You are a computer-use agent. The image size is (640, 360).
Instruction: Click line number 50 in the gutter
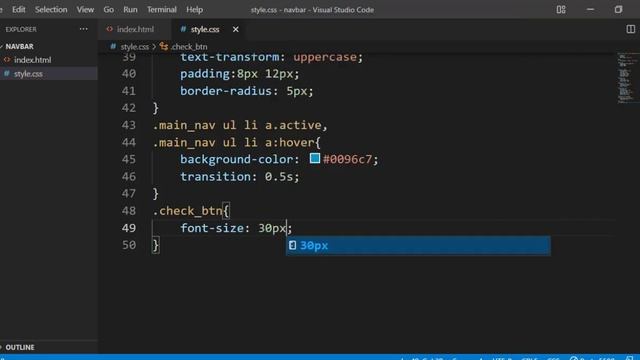(129, 245)
